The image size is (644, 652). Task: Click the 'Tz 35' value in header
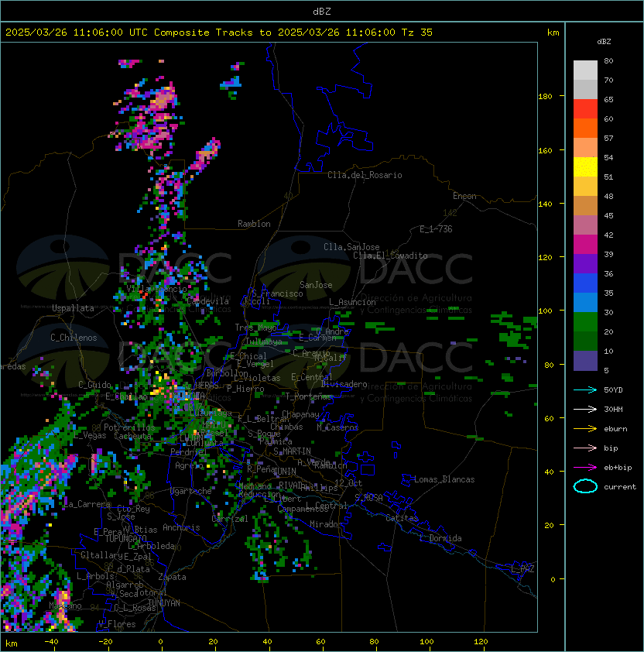coord(417,33)
